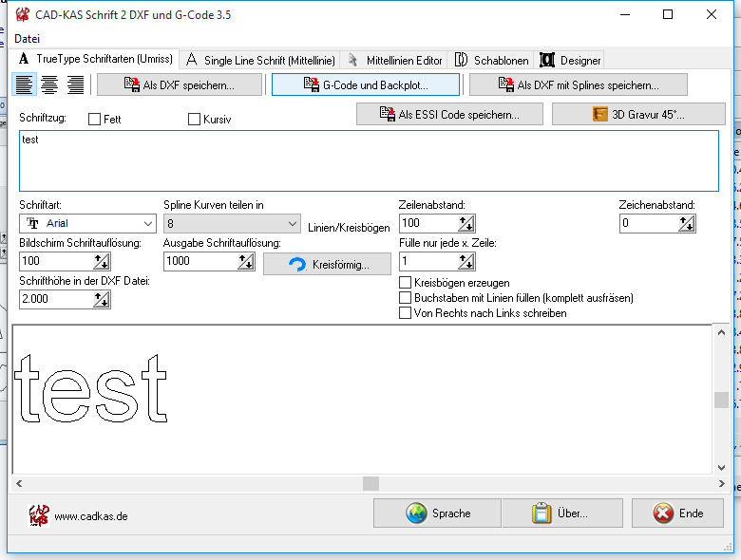The width and height of the screenshot is (741, 560).
Task: Click the Schriftzug text input field
Action: pyautogui.click(x=369, y=161)
